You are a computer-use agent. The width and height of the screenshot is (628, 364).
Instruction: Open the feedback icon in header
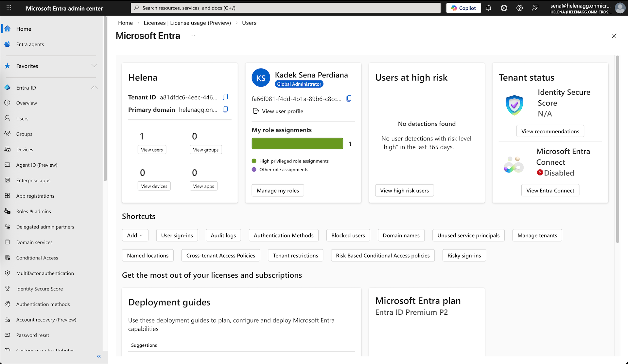coord(535,8)
